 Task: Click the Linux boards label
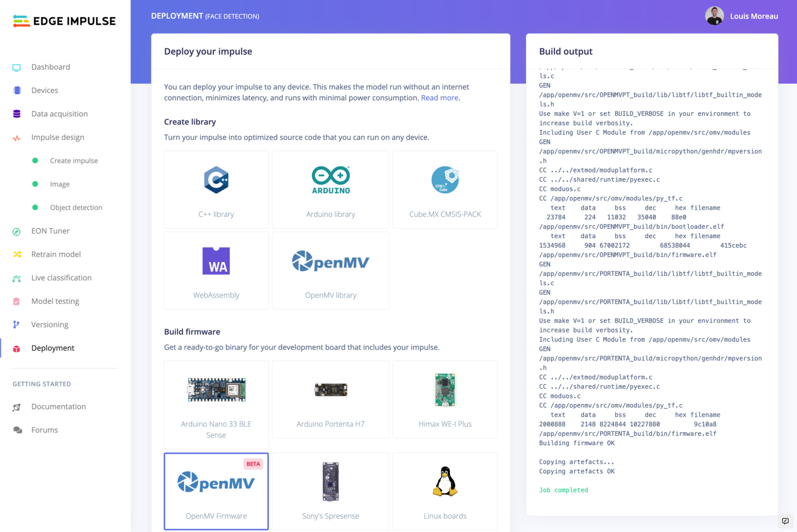[445, 516]
